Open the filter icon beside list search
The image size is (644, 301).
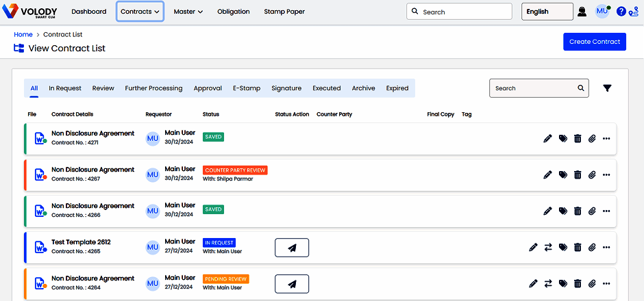[x=607, y=88]
